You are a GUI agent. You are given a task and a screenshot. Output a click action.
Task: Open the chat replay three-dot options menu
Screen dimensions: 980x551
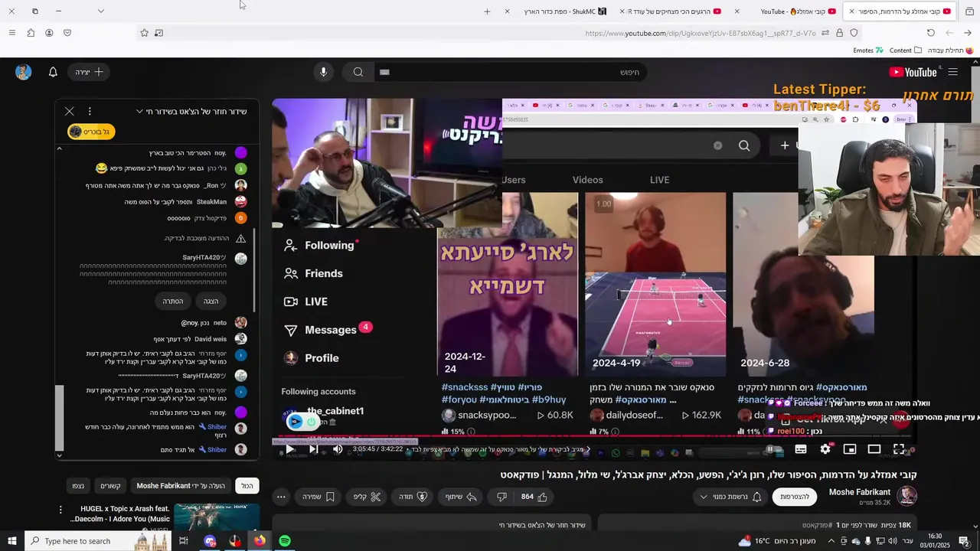click(90, 111)
